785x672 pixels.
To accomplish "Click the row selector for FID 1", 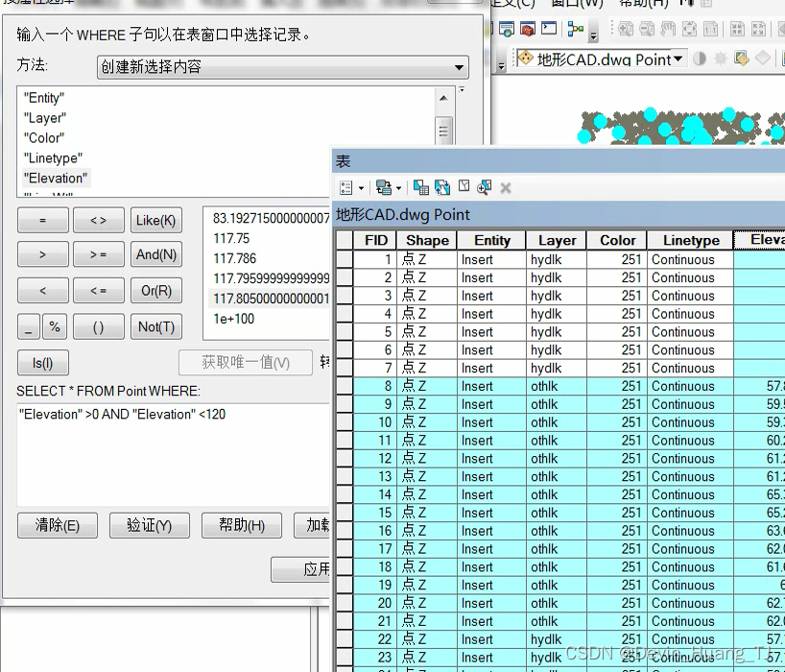I will (x=345, y=259).
